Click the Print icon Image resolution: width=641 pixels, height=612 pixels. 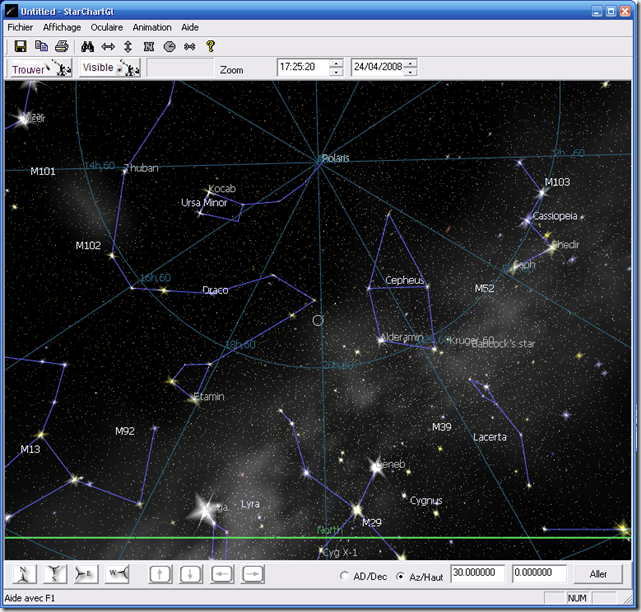62,46
